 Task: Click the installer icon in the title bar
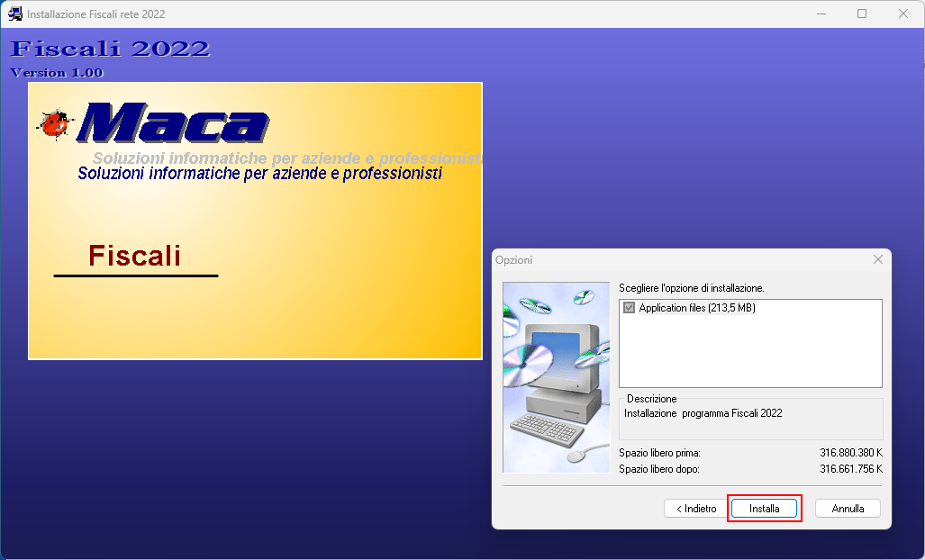(14, 14)
